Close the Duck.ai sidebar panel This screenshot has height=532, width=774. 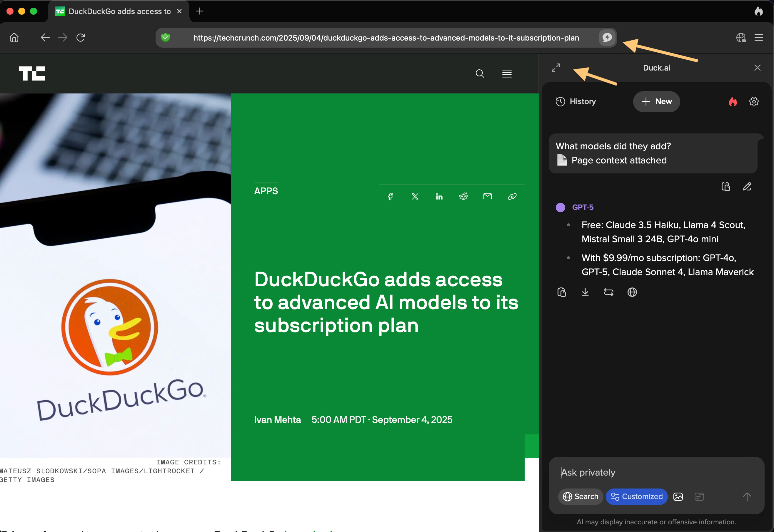(757, 68)
